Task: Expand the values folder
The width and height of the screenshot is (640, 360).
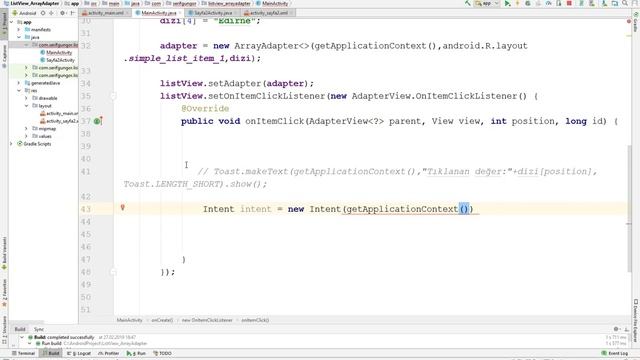Action: (x=27, y=136)
